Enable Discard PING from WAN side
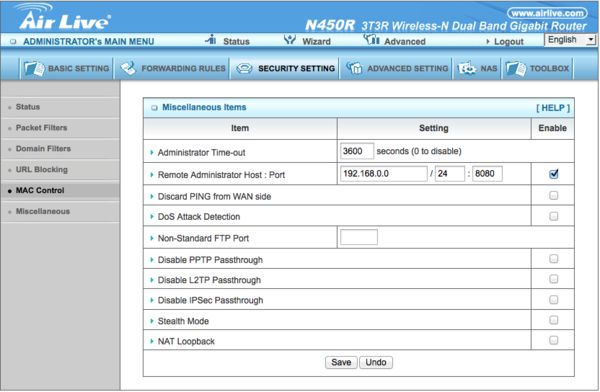 click(553, 196)
